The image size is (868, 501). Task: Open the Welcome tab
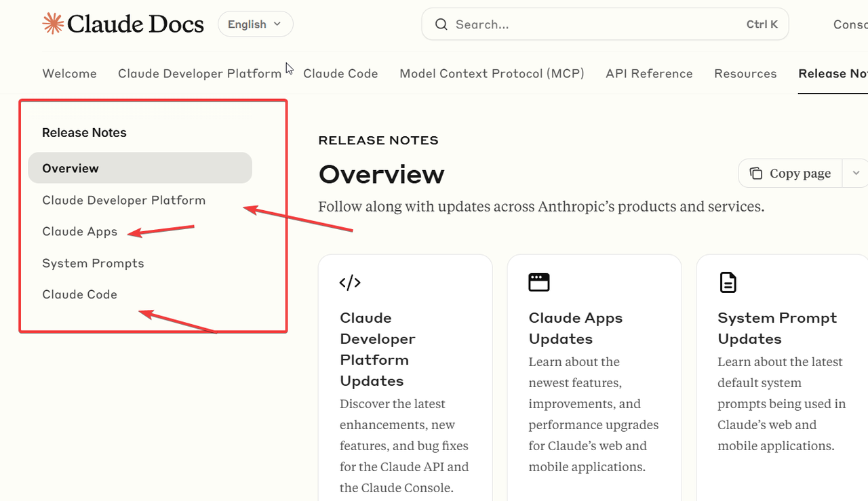(x=69, y=73)
